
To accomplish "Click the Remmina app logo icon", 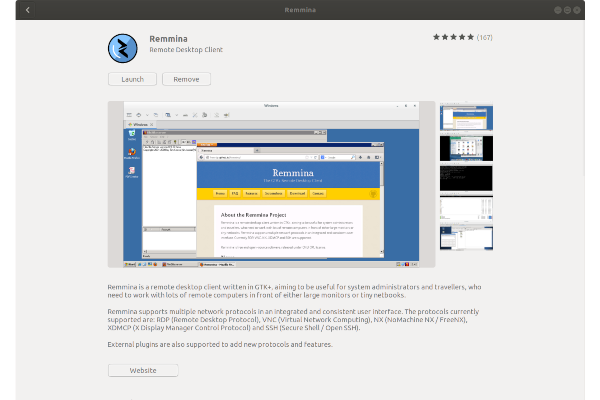I will [123, 47].
